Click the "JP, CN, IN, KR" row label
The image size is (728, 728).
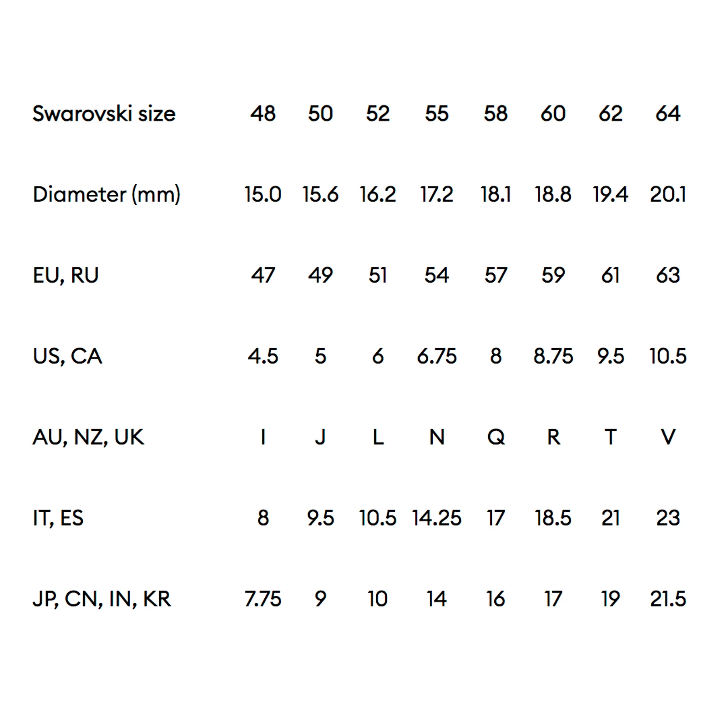(x=102, y=599)
